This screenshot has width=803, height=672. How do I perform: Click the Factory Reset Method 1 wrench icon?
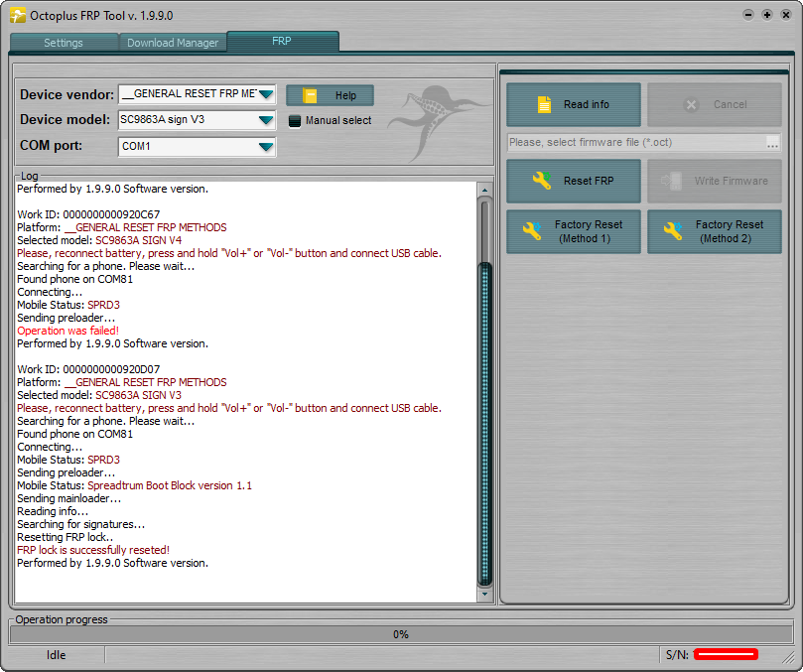(532, 231)
